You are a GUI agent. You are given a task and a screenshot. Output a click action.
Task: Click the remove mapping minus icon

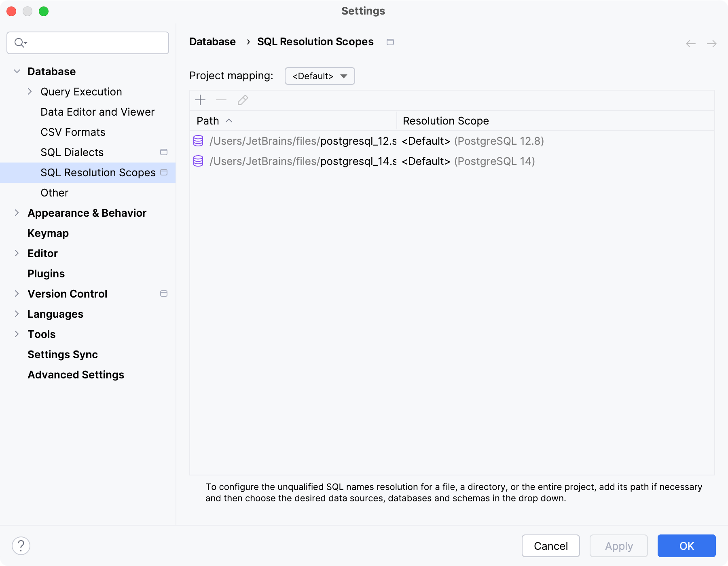pos(221,100)
